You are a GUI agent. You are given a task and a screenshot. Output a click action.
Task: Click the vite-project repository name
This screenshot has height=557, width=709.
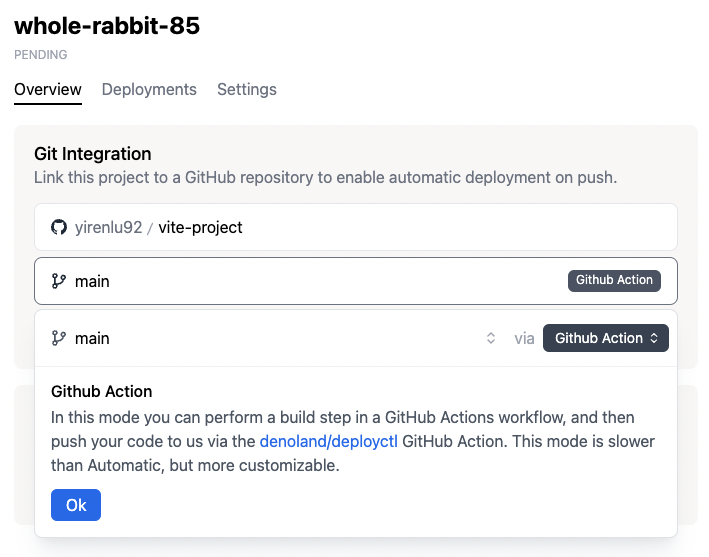coord(200,227)
